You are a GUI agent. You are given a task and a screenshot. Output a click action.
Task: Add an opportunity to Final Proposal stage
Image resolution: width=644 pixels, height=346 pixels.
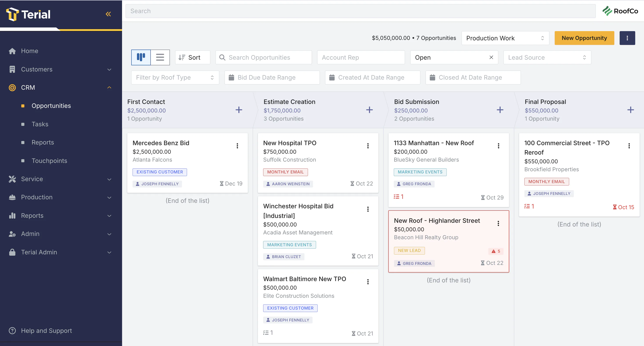pyautogui.click(x=630, y=110)
